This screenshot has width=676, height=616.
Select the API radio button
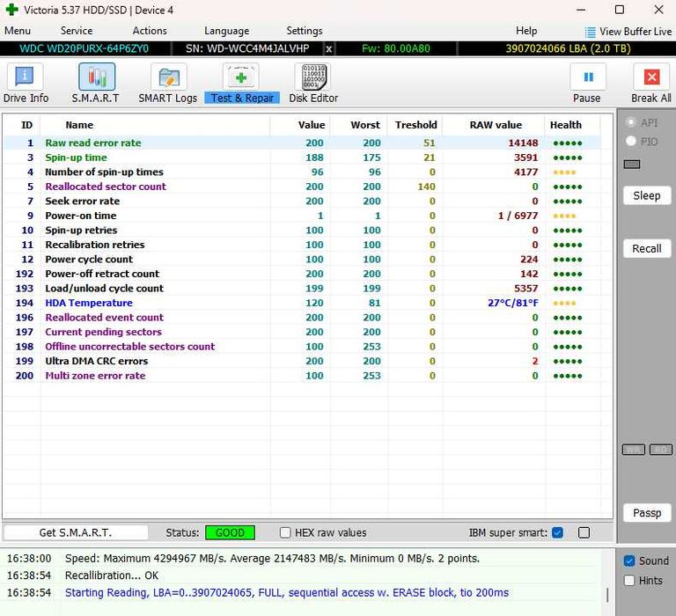click(x=631, y=122)
